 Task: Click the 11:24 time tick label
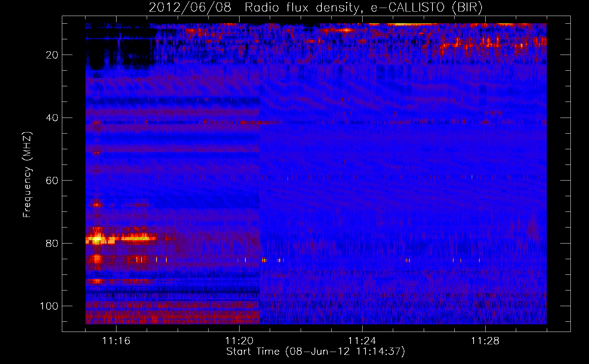point(362,341)
